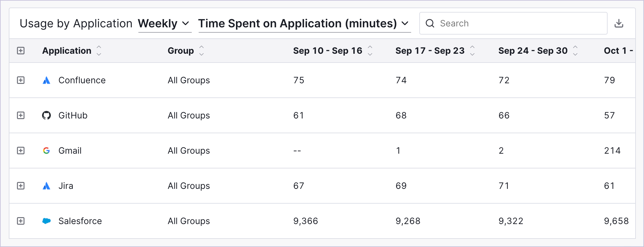Expand the Jira row
Image resolution: width=644 pixels, height=247 pixels.
[21, 186]
